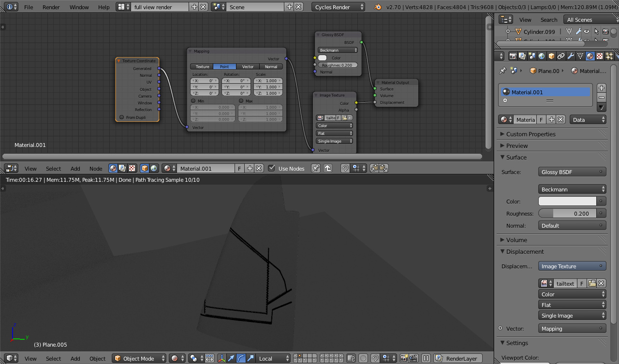Image resolution: width=619 pixels, height=364 pixels.
Task: Switch node editor to texture nodes icon
Action: 132,168
